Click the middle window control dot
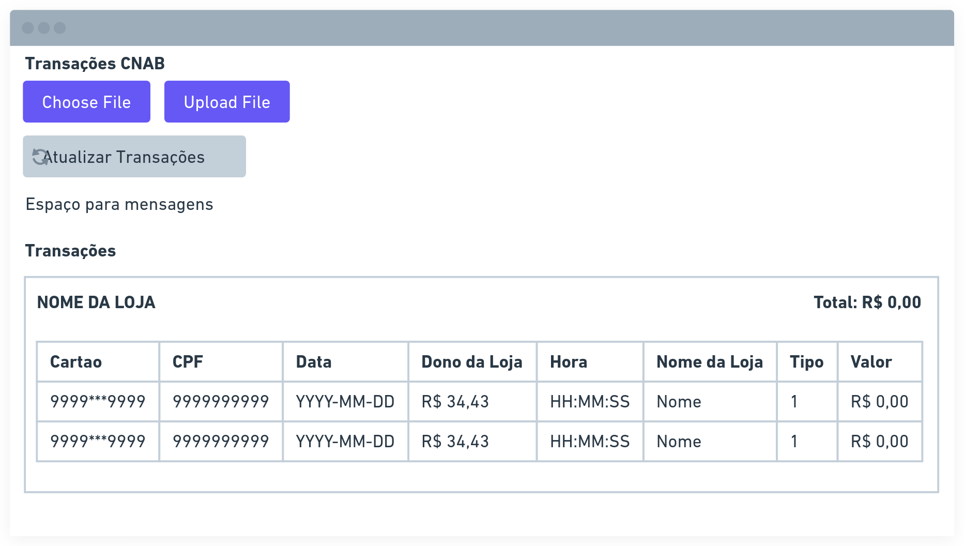 44,28
